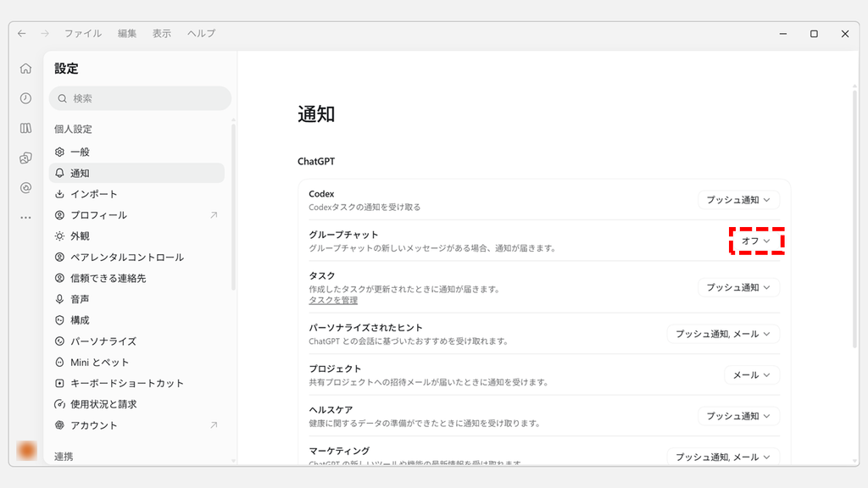Viewport: 868px width, 488px height.
Task: Click the 個人設定 group label
Action: (73, 129)
